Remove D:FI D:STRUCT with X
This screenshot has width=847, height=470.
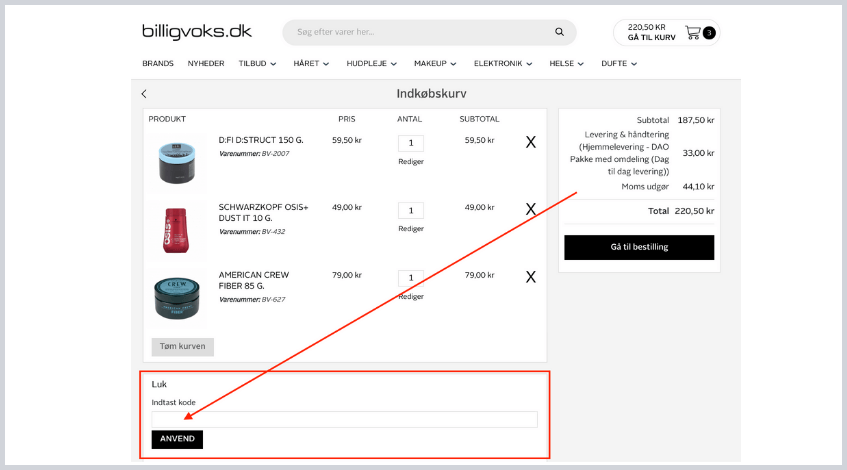pos(530,142)
